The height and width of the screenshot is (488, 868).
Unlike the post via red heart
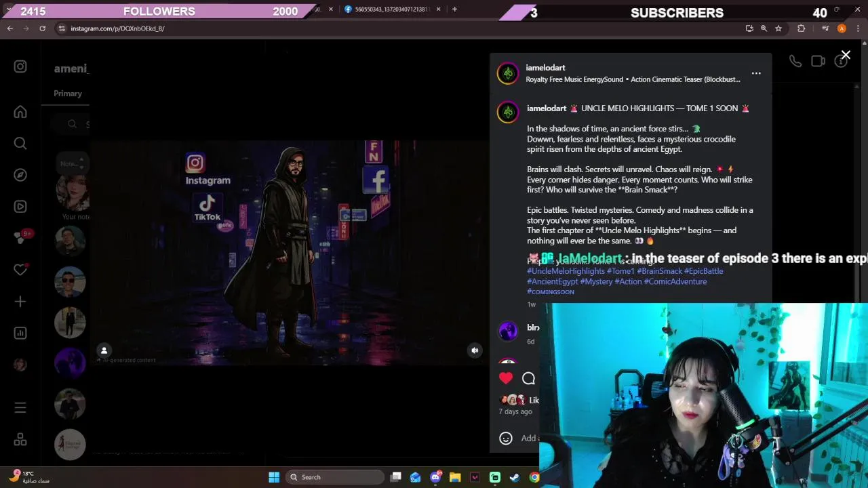tap(506, 378)
